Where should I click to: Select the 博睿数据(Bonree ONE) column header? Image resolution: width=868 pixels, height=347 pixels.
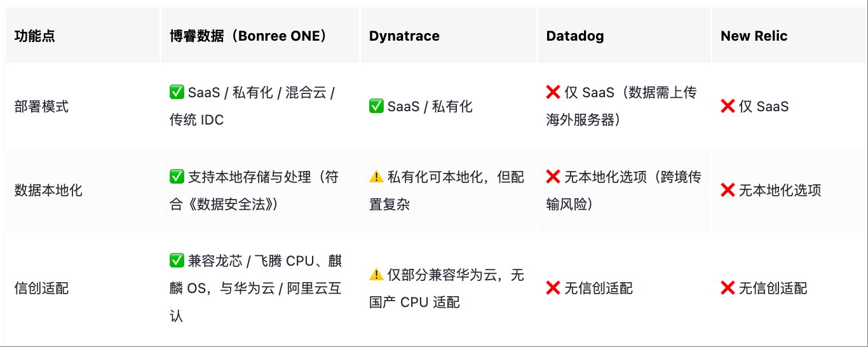click(248, 36)
